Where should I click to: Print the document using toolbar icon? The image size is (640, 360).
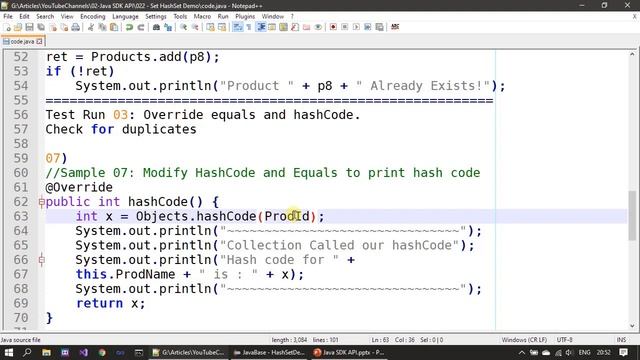click(76, 27)
